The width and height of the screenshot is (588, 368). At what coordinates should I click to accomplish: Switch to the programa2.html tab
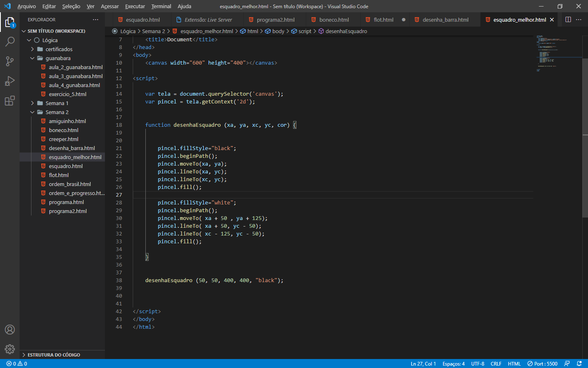(x=276, y=20)
